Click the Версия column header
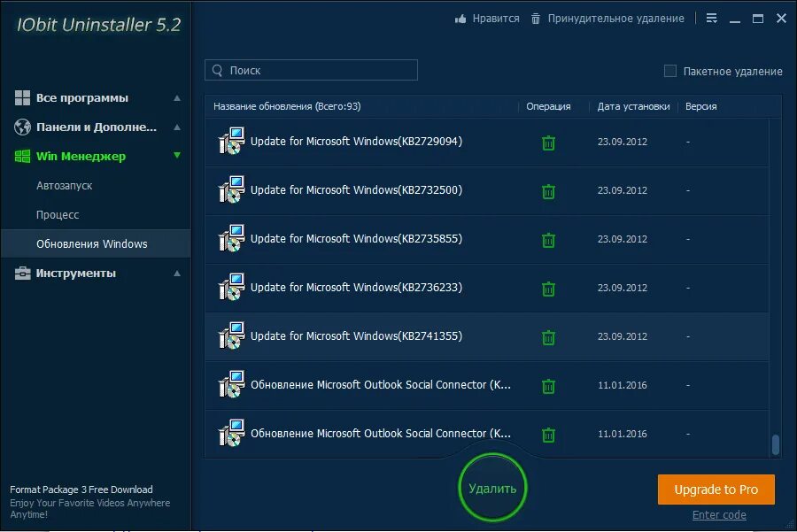797x532 pixels. (701, 106)
